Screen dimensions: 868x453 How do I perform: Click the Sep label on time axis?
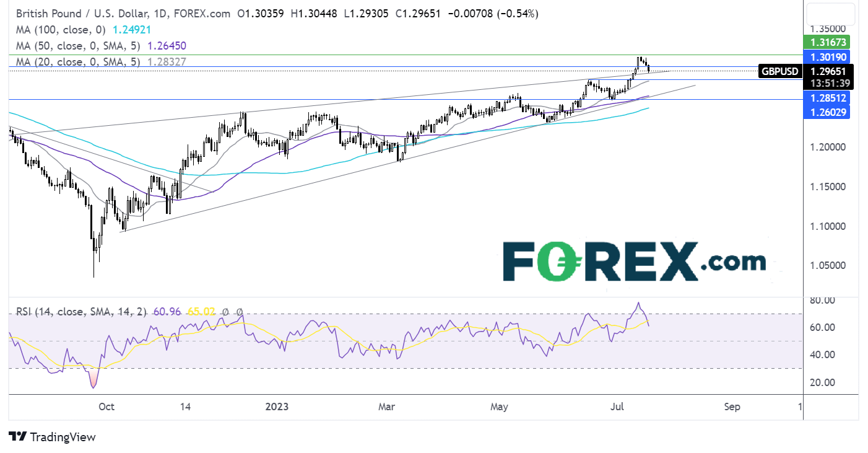[732, 407]
